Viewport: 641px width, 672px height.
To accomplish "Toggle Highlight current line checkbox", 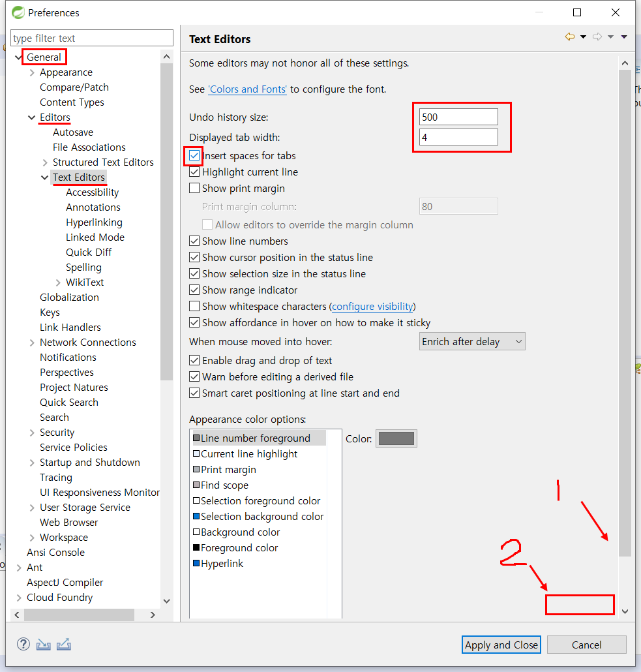I will [x=194, y=172].
